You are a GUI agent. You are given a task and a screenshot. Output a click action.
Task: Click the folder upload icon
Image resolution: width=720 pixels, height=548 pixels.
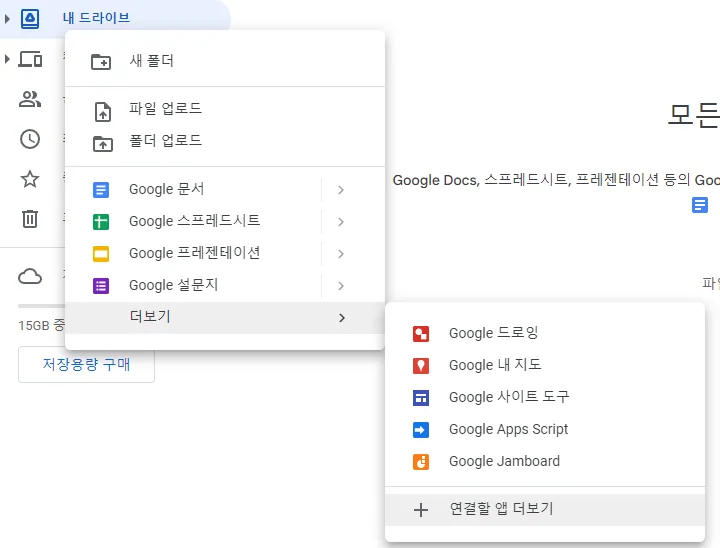[x=103, y=144]
